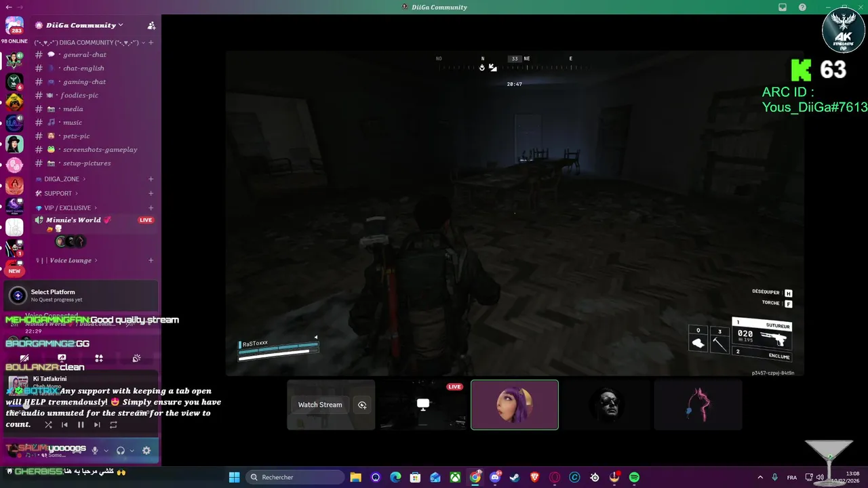Image resolution: width=868 pixels, height=488 pixels.
Task: Open Xbox app from the taskbar
Action: [x=455, y=477]
